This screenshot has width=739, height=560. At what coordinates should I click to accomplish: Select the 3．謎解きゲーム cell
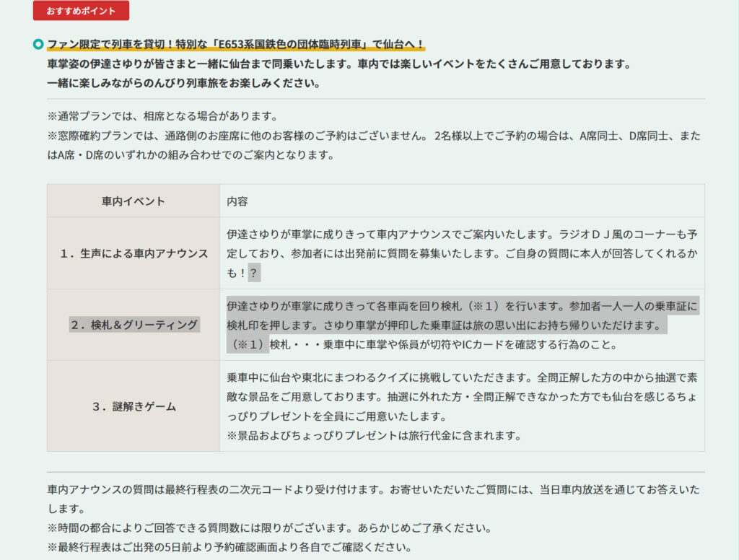[134, 406]
